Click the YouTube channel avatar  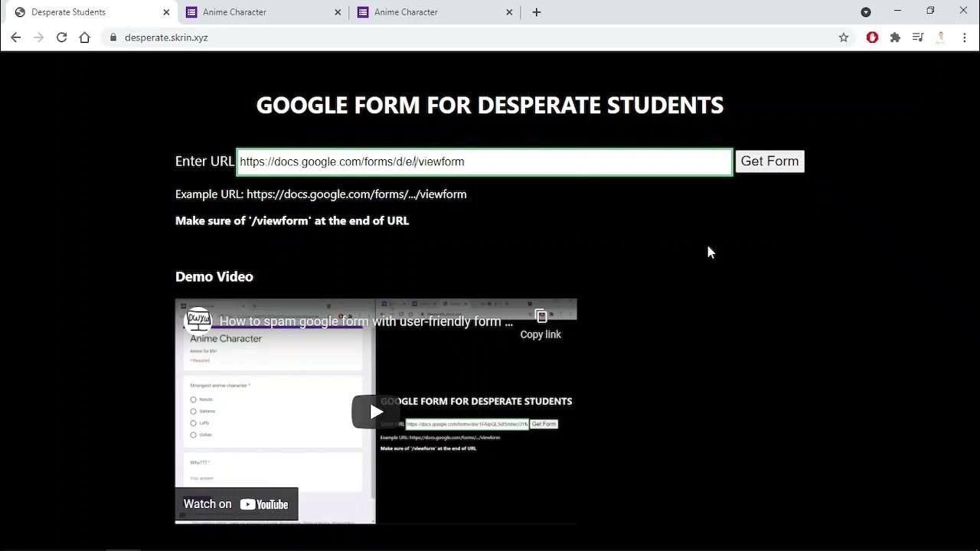coord(198,321)
